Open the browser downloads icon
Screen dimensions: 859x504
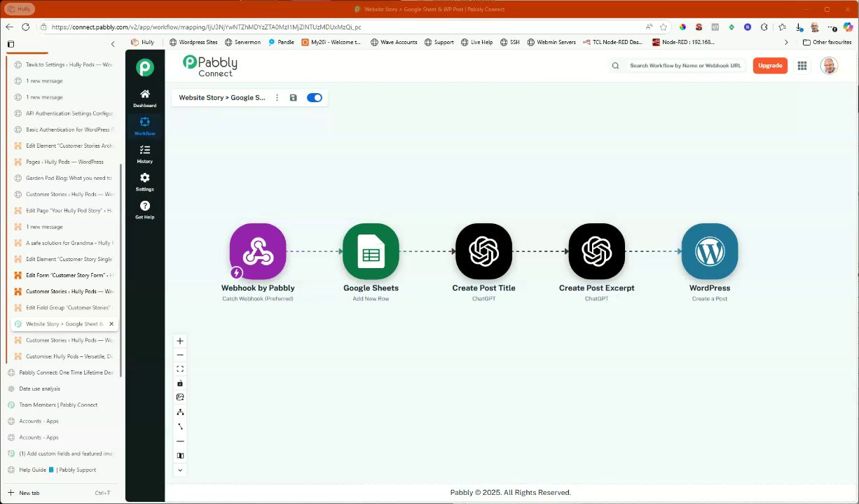coord(799,27)
